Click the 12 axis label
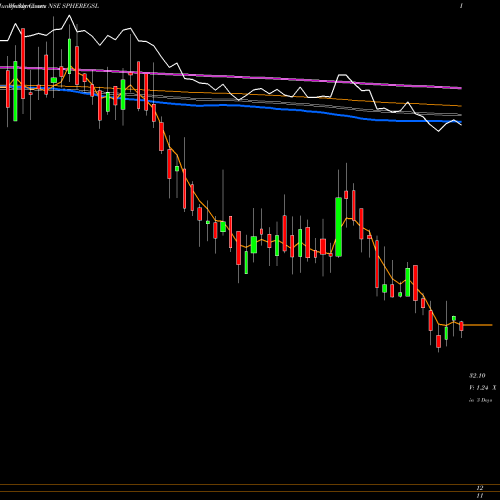 click(480, 488)
